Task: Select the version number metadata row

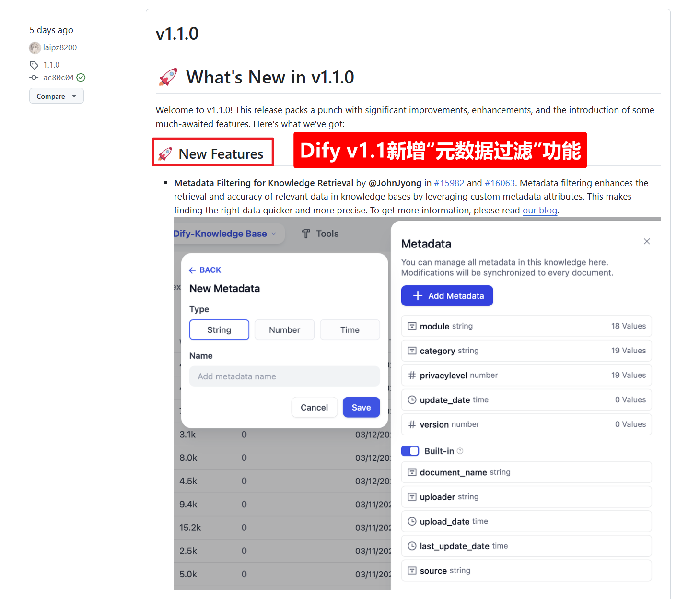Action: pos(526,424)
